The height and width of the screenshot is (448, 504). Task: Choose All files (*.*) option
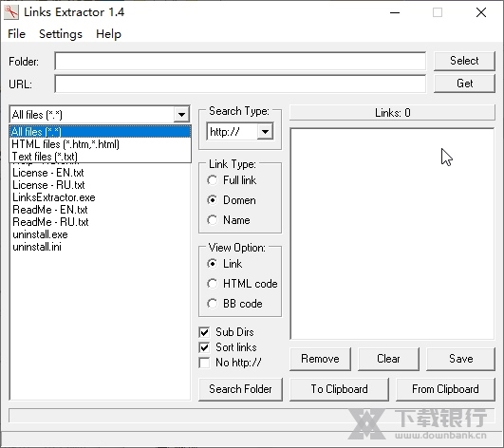(x=101, y=131)
